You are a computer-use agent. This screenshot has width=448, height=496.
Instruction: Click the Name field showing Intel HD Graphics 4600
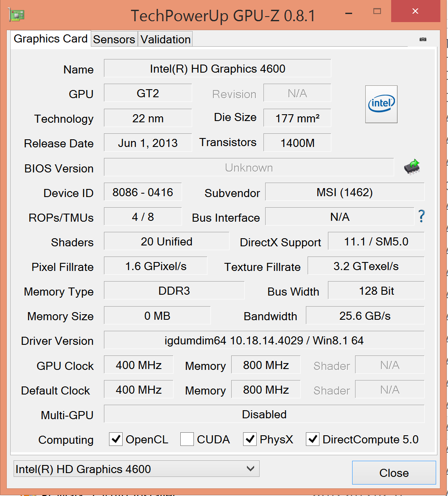[x=217, y=68]
